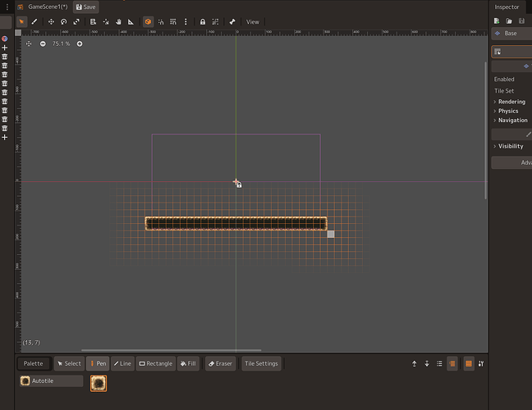532x410 pixels.
Task: Open the tilemap layers list icon
Action: pyautogui.click(x=439, y=363)
